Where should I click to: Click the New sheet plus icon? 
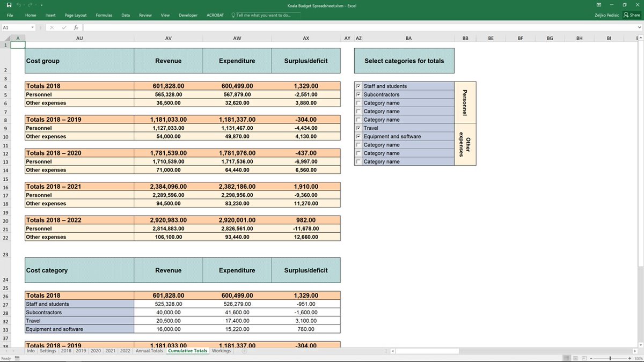tap(244, 351)
